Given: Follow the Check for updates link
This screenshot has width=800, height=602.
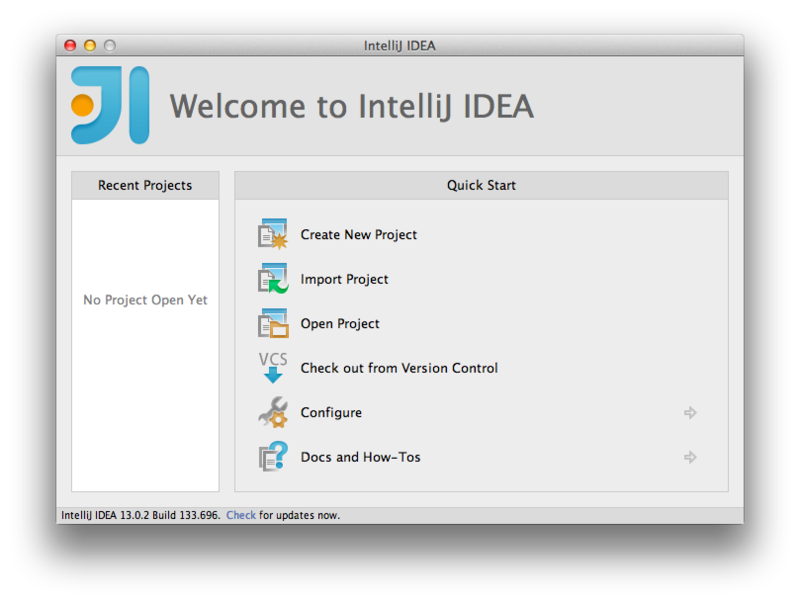Looking at the screenshot, I should 241,515.
